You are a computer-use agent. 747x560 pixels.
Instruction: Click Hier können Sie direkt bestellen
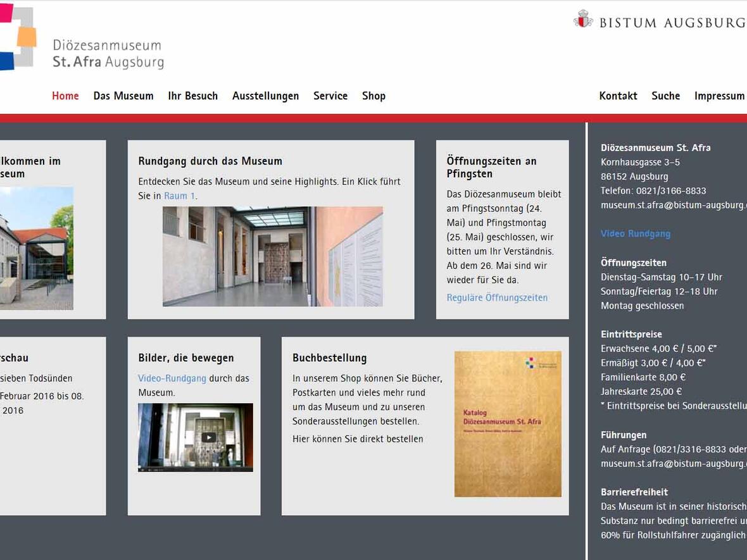358,439
